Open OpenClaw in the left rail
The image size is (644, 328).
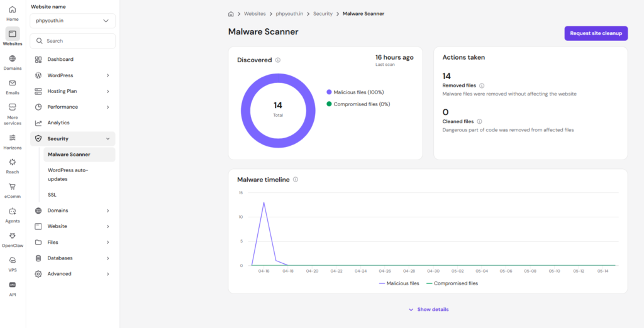13,240
